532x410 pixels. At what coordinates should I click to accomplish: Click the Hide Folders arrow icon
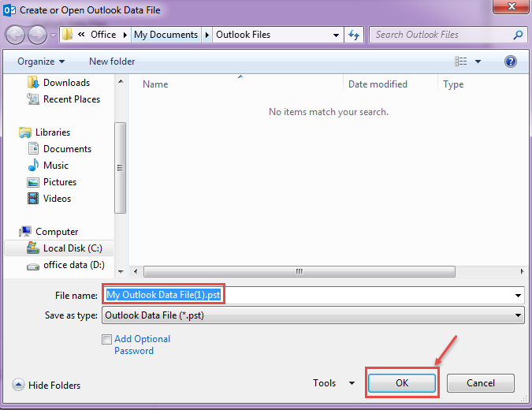[x=18, y=385]
